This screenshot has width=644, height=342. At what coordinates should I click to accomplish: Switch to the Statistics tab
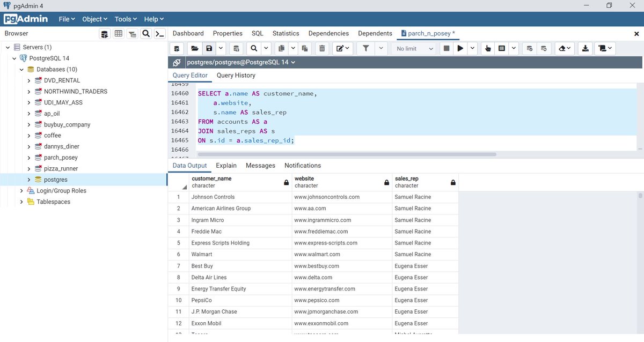tap(286, 33)
